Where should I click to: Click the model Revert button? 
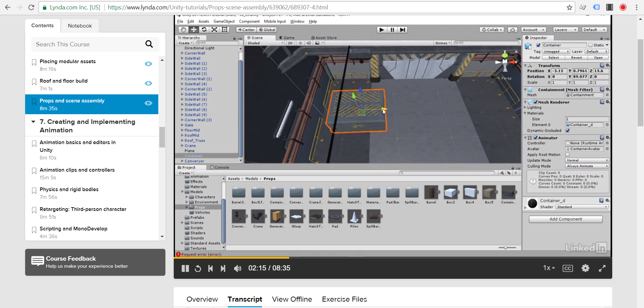(x=577, y=58)
